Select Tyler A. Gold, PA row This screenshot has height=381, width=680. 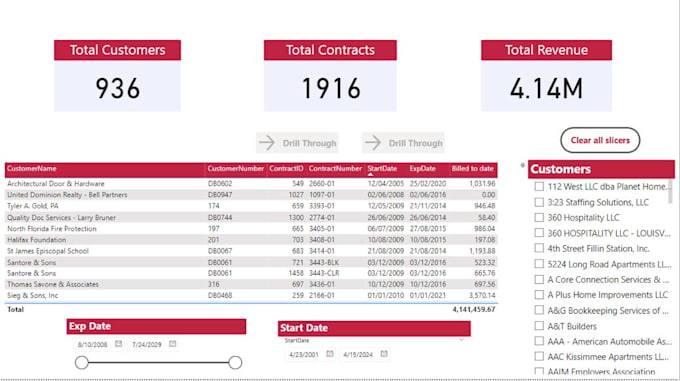coord(251,206)
